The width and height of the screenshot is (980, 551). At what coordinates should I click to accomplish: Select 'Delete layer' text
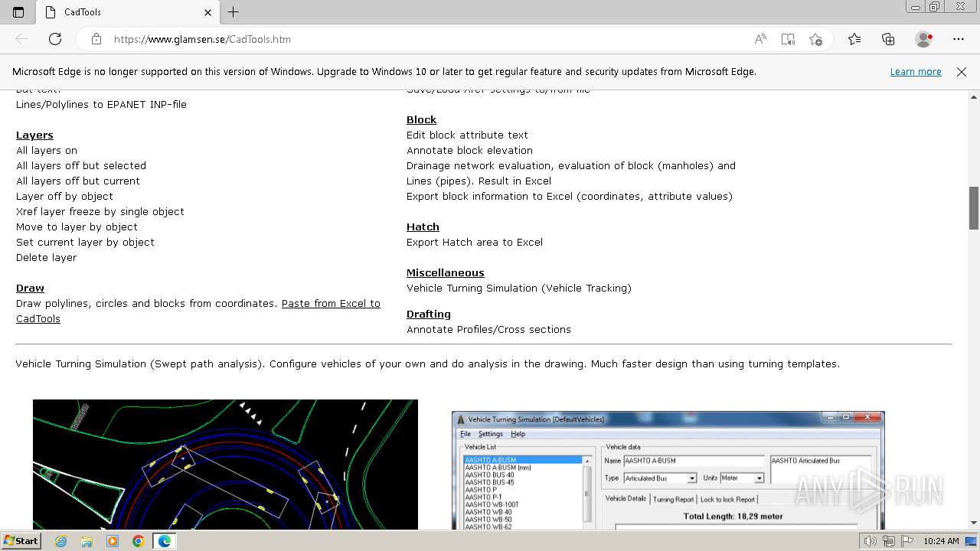coord(46,257)
